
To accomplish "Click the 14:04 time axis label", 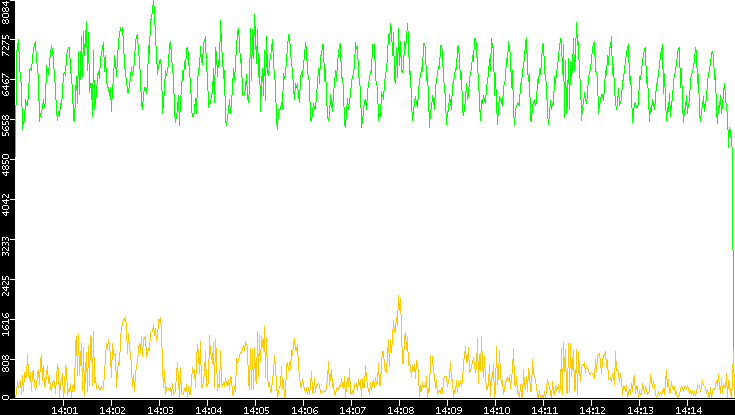I will [208, 411].
